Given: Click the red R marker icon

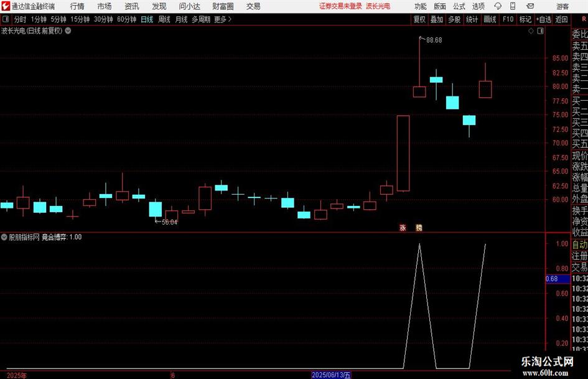Looking at the screenshot, I should click(584, 19).
